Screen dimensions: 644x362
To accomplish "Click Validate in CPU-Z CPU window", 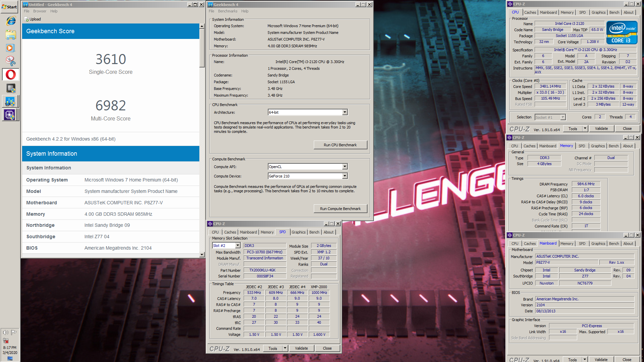I will click(x=601, y=128).
